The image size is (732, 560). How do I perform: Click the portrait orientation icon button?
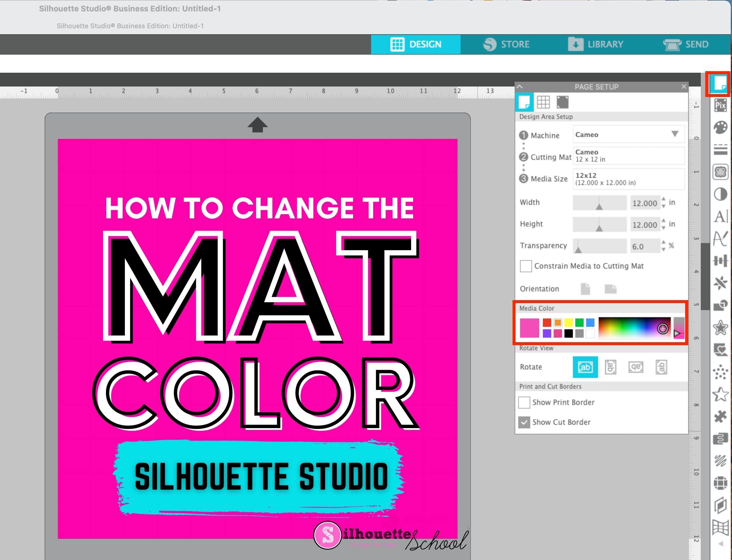pyautogui.click(x=586, y=288)
